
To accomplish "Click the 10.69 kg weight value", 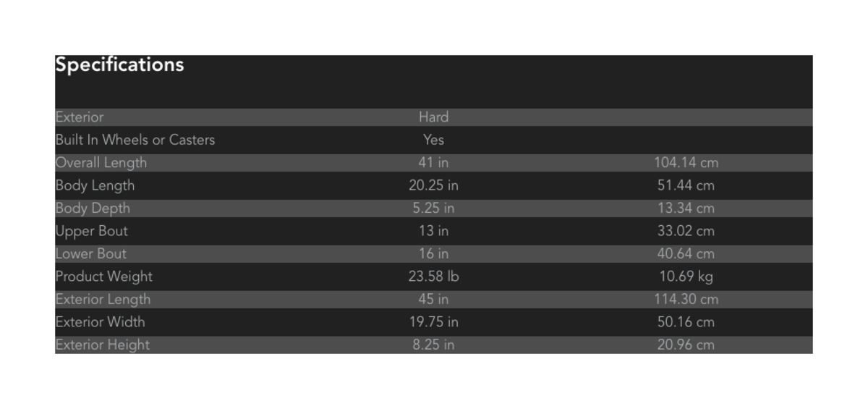I will (686, 277).
